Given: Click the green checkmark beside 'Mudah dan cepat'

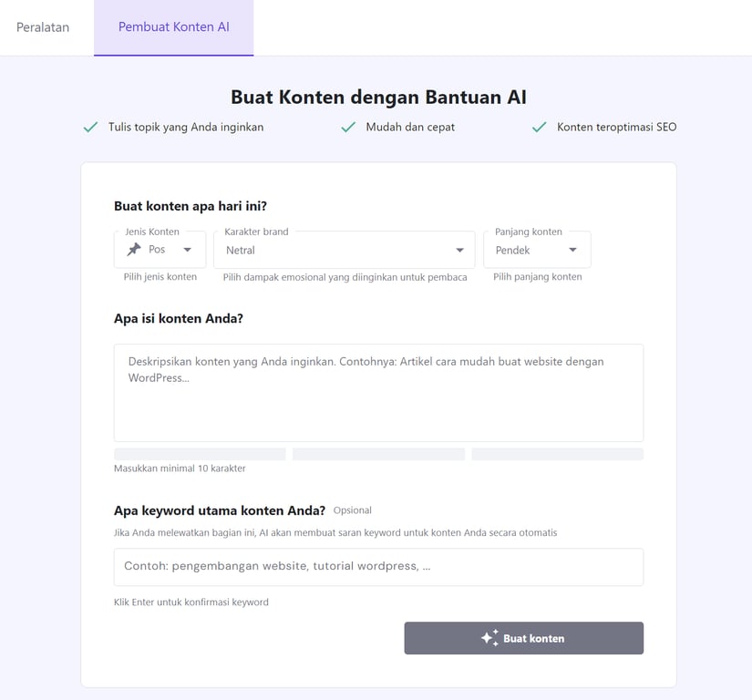Looking at the screenshot, I should pos(348,128).
